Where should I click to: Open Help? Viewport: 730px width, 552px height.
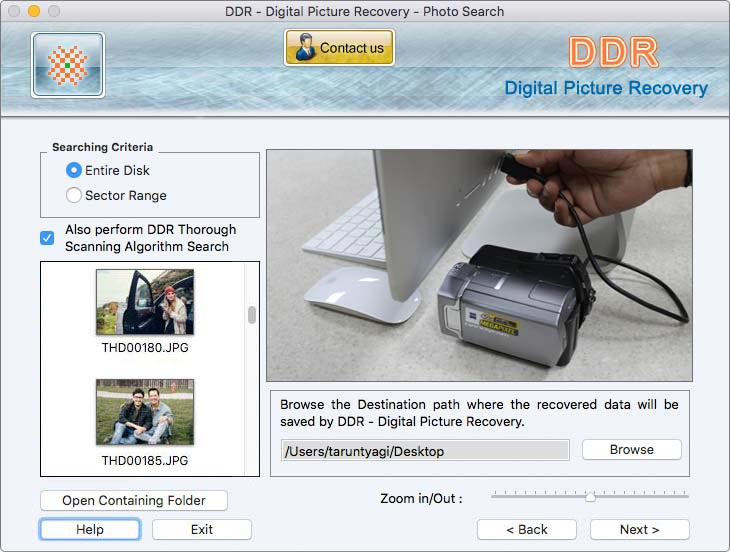(89, 530)
